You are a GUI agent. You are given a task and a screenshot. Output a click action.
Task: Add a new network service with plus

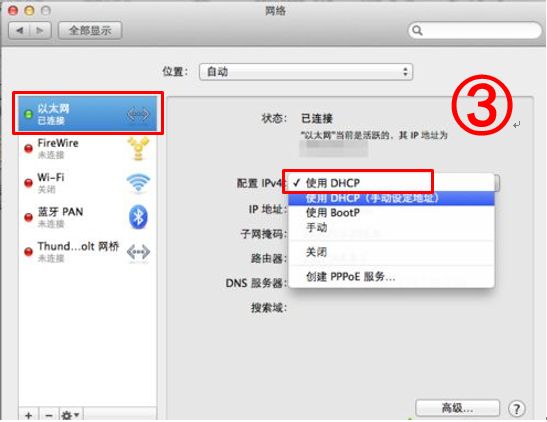pos(29,415)
